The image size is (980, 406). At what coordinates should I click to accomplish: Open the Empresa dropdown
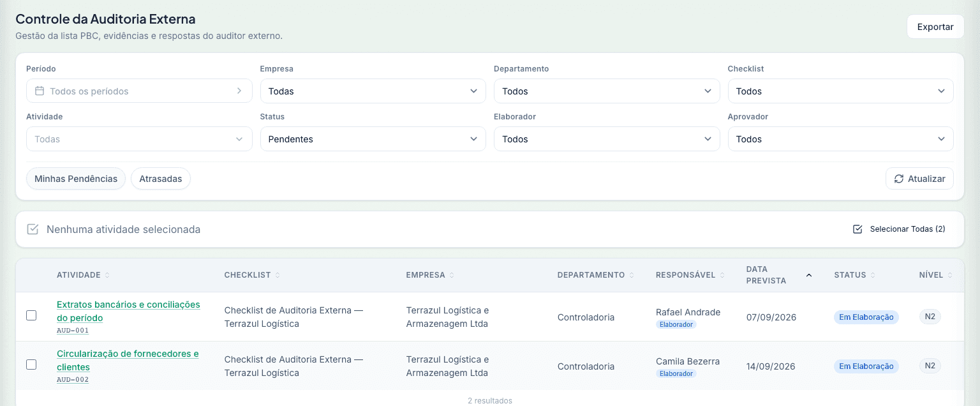click(x=373, y=91)
